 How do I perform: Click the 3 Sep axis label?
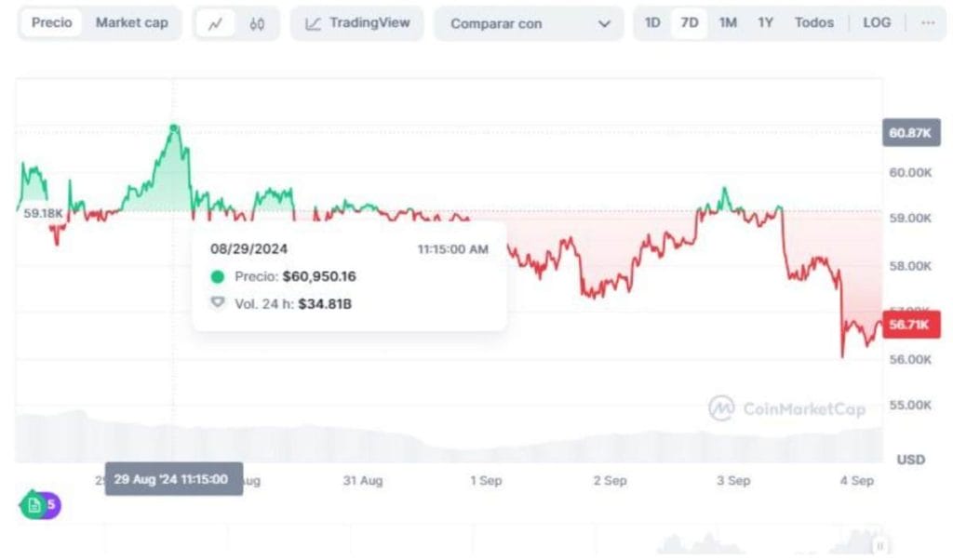point(733,480)
